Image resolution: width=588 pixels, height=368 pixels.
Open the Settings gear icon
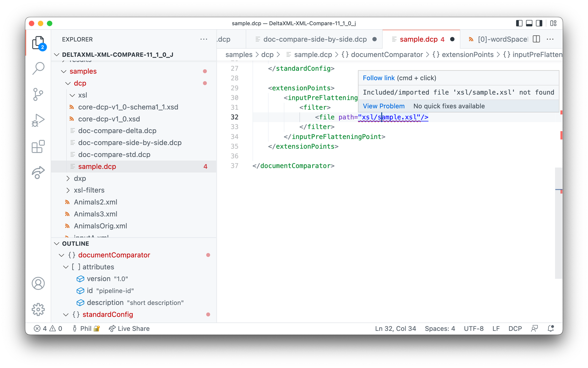pyautogui.click(x=38, y=309)
